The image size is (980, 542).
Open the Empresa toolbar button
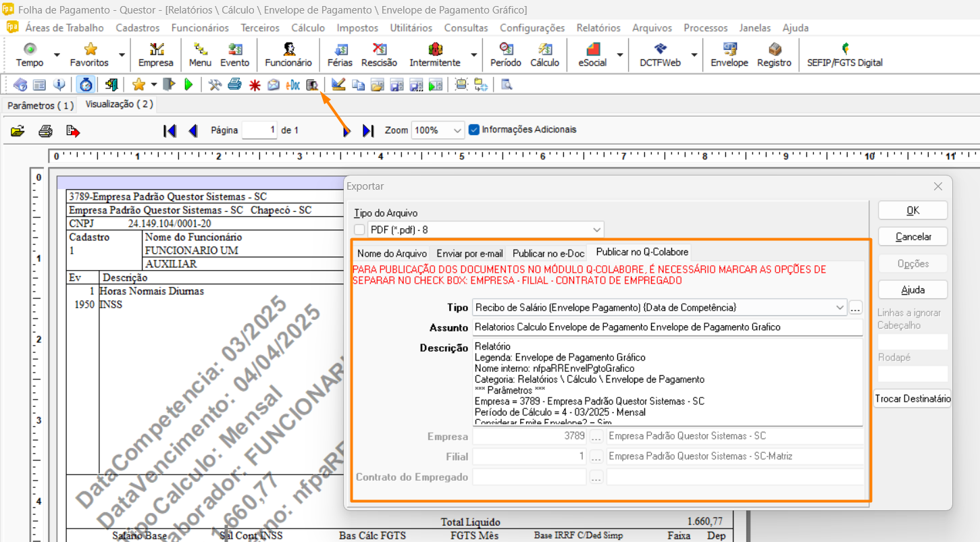tap(156, 55)
